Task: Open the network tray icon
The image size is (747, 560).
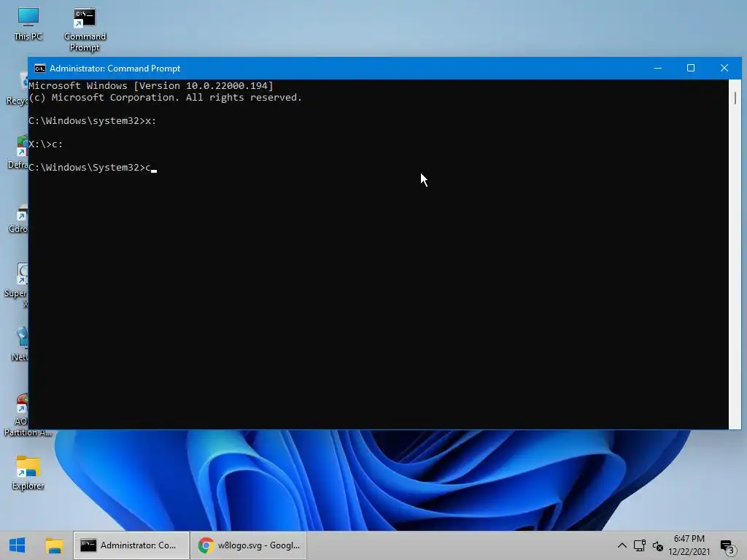Action: click(x=639, y=545)
